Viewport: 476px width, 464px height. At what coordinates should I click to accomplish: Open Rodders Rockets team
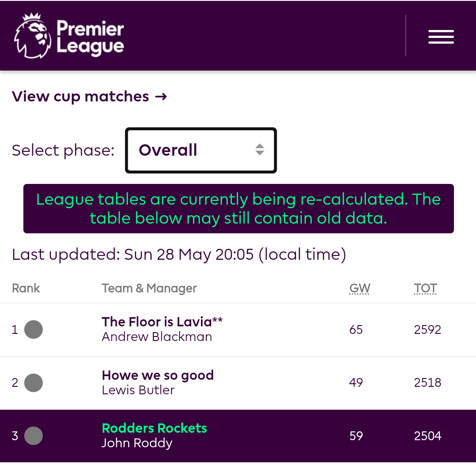coord(155,428)
